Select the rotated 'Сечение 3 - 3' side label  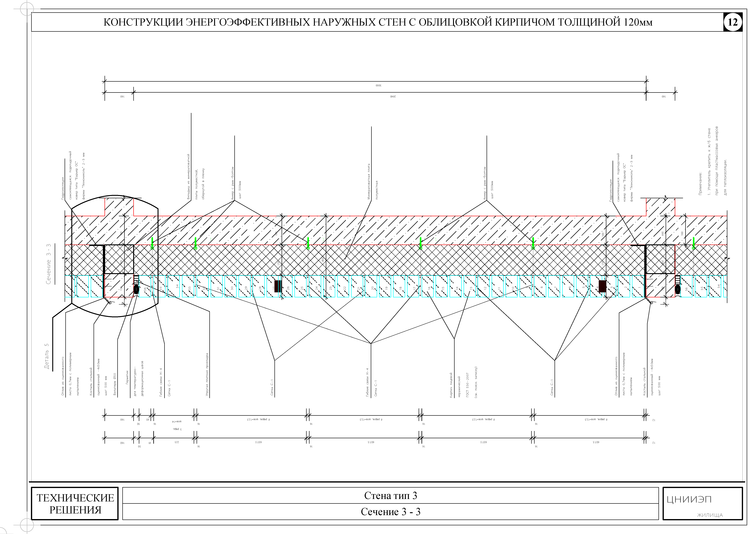(48, 264)
